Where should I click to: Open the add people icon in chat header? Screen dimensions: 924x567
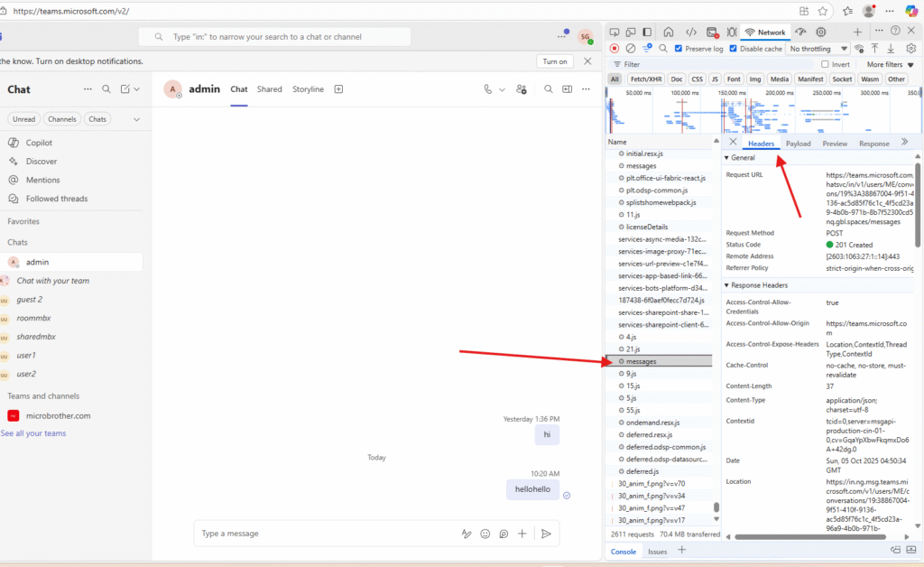[522, 89]
